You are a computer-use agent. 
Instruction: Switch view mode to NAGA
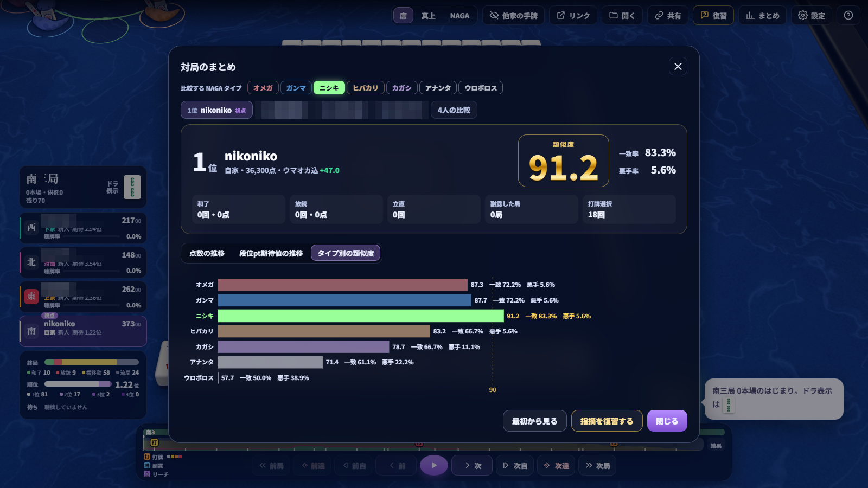click(459, 15)
